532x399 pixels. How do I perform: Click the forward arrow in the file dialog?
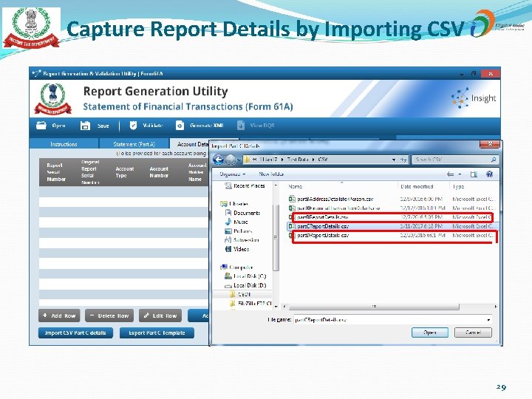[x=231, y=159]
